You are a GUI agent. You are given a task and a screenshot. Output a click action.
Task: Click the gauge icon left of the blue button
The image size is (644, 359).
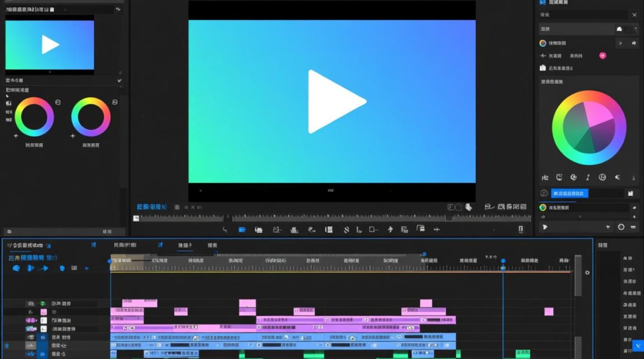coord(544,193)
